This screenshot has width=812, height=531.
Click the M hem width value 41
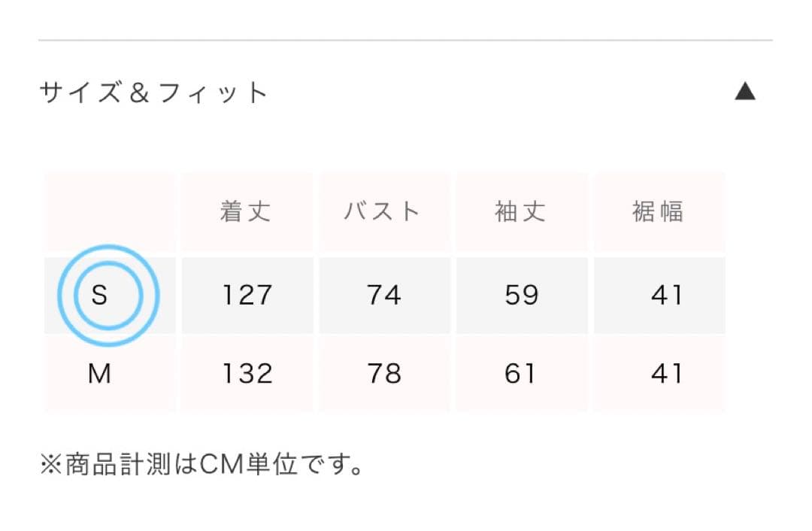pyautogui.click(x=666, y=374)
